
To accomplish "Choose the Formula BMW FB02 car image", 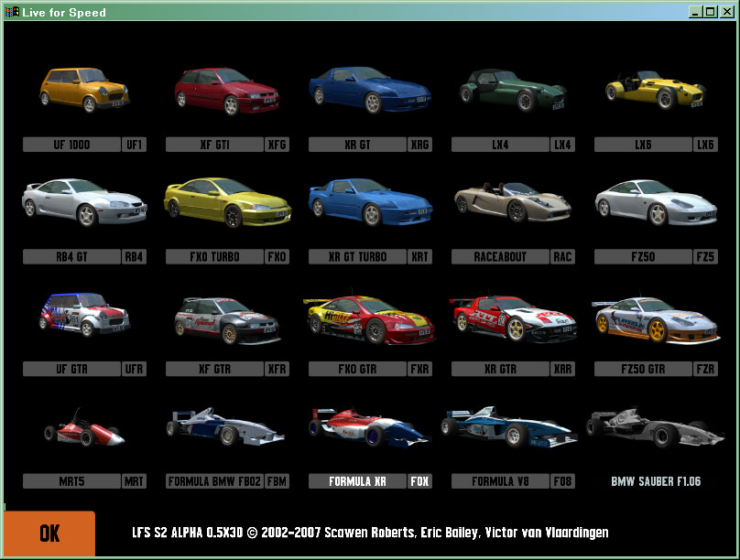I will click(225, 427).
